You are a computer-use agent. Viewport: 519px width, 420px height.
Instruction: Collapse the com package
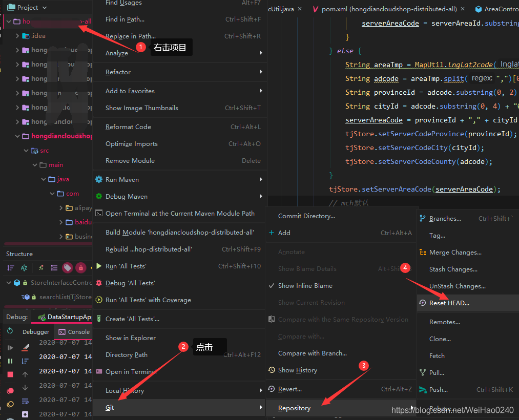click(52, 194)
